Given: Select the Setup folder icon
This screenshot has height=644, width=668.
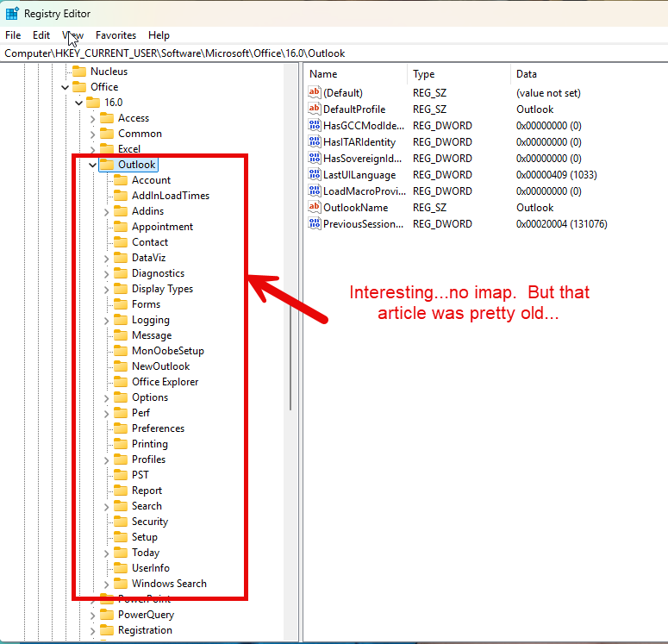Looking at the screenshot, I should tap(121, 537).
